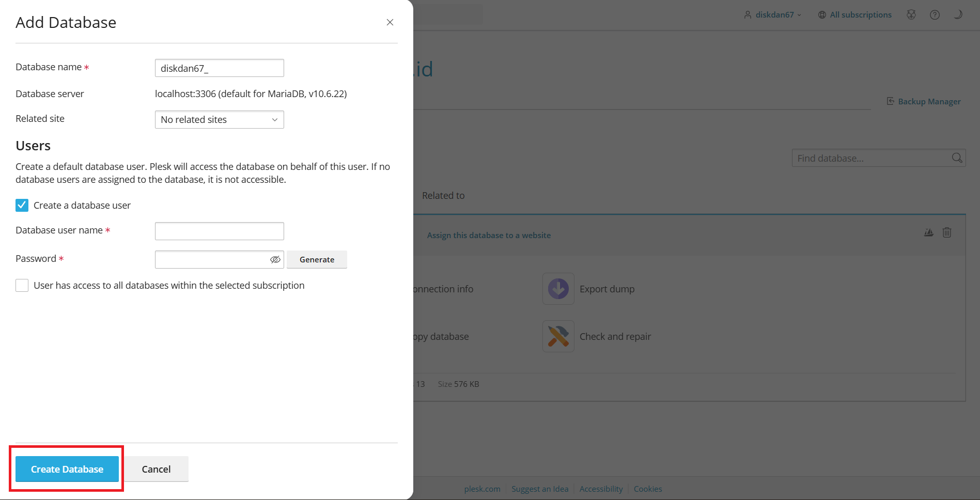Click the Database name input field
This screenshot has width=980, height=500.
coord(219,68)
